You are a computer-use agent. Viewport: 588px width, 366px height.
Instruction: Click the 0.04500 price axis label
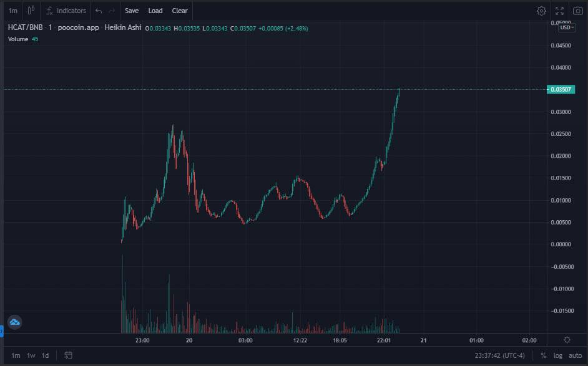pos(561,46)
